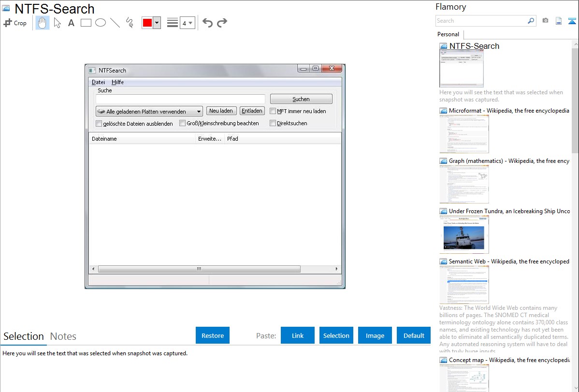
Task: Open the color picker dropdown arrow
Action: [x=157, y=23]
